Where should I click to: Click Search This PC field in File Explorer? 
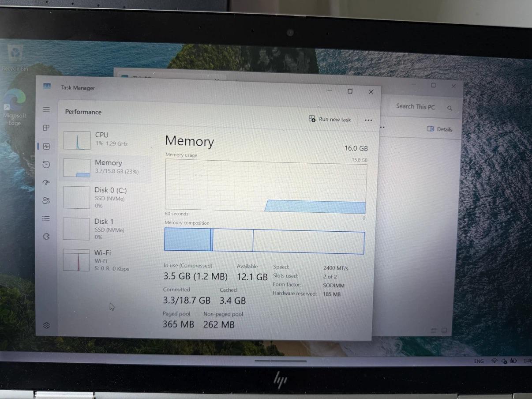415,107
